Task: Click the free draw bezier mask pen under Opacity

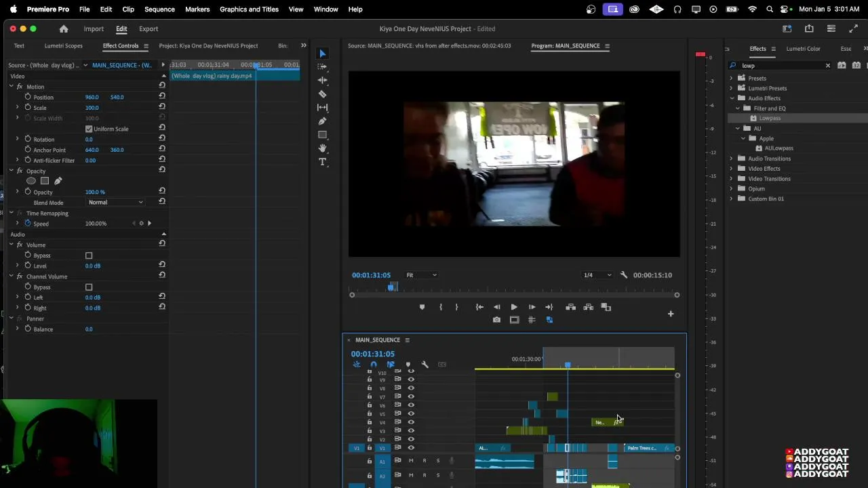Action: [58, 181]
